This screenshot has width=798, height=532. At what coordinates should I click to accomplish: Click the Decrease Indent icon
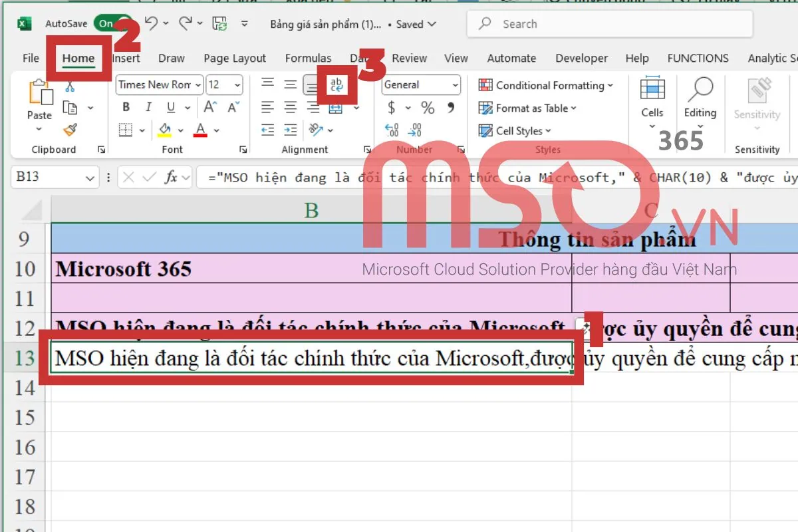click(267, 130)
